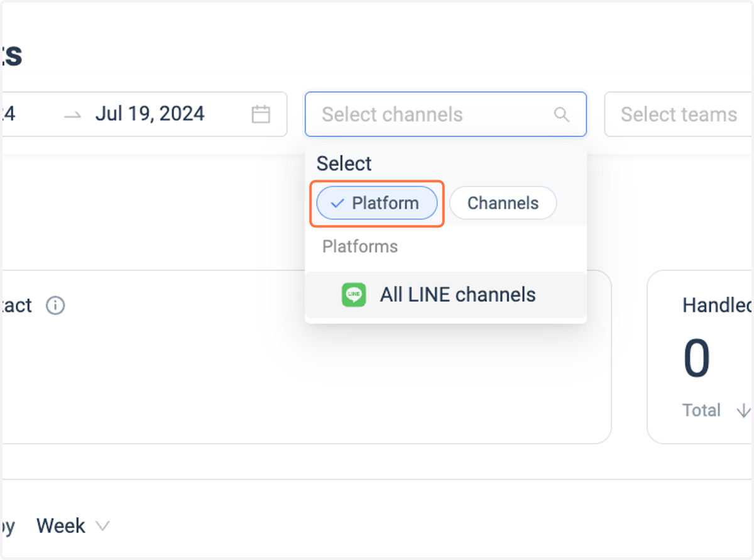The image size is (754, 560).
Task: Open the Select channels search field
Action: pos(445,114)
